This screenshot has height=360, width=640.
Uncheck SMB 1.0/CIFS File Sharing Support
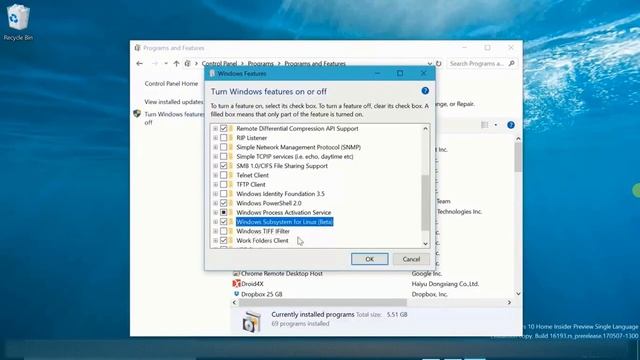click(223, 166)
